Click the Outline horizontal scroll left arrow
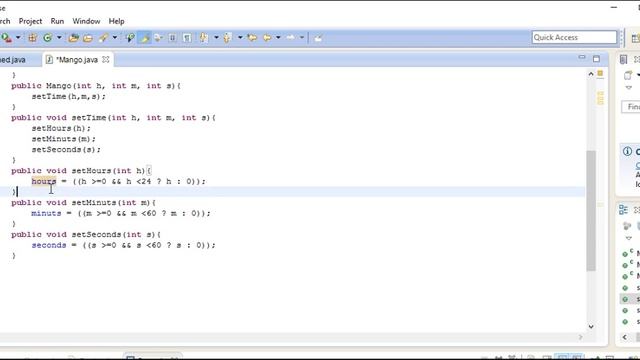 [625, 337]
